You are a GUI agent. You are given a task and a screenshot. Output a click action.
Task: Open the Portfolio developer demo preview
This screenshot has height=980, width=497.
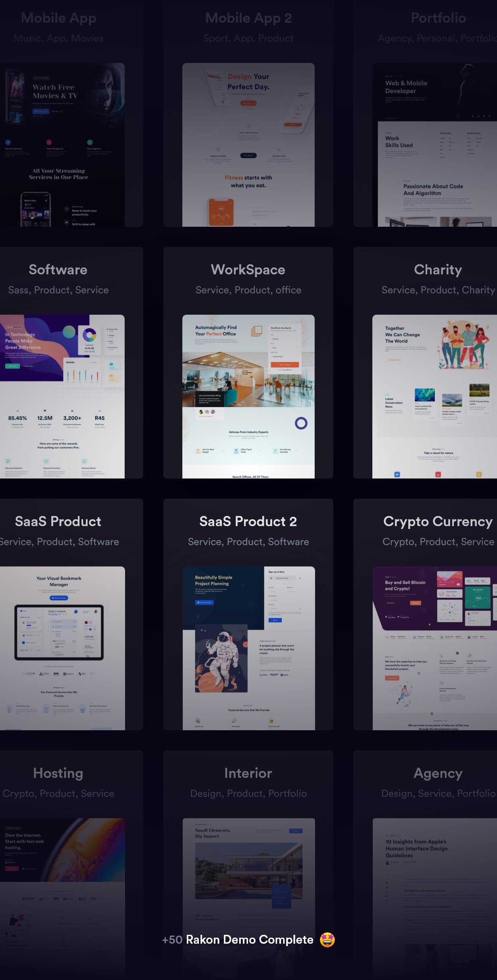point(434,145)
